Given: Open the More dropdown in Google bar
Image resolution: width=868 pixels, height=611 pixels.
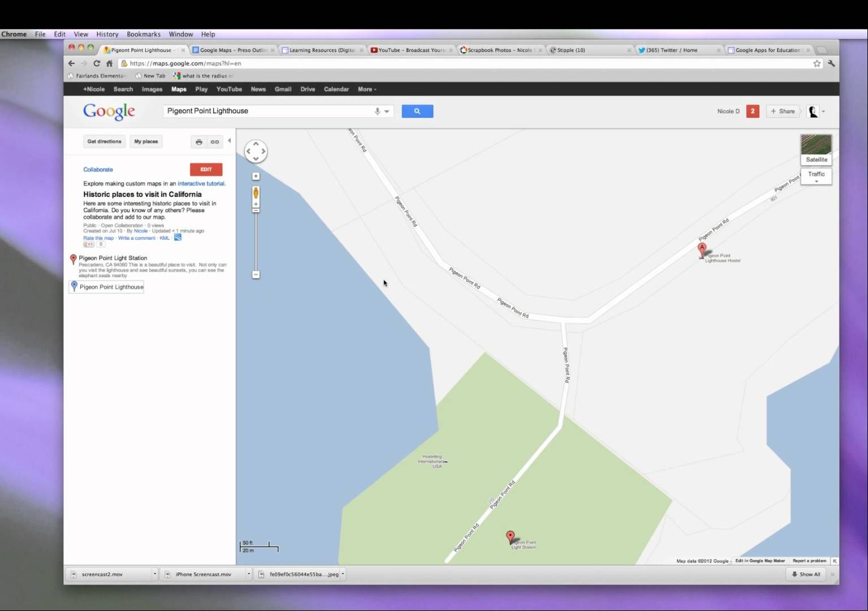Looking at the screenshot, I should 367,89.
